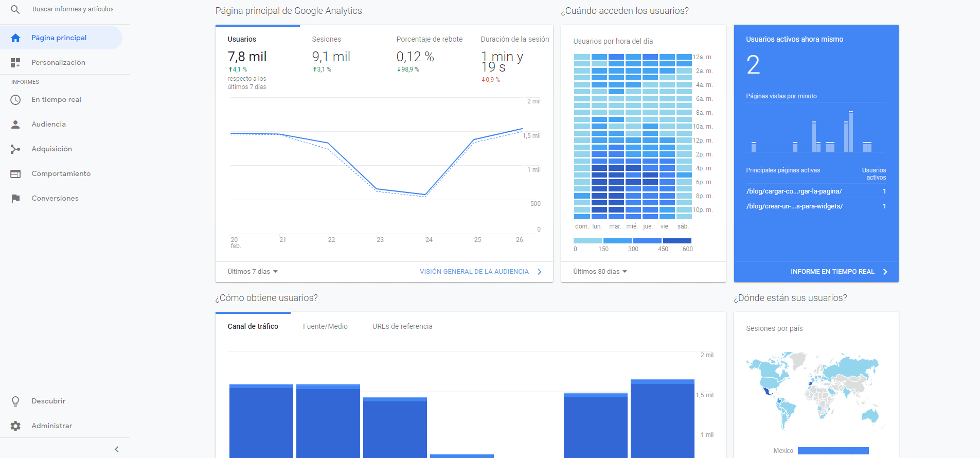The height and width of the screenshot is (458, 980).
Task: Click the clock icon for En tiempo real
Action: (x=15, y=100)
